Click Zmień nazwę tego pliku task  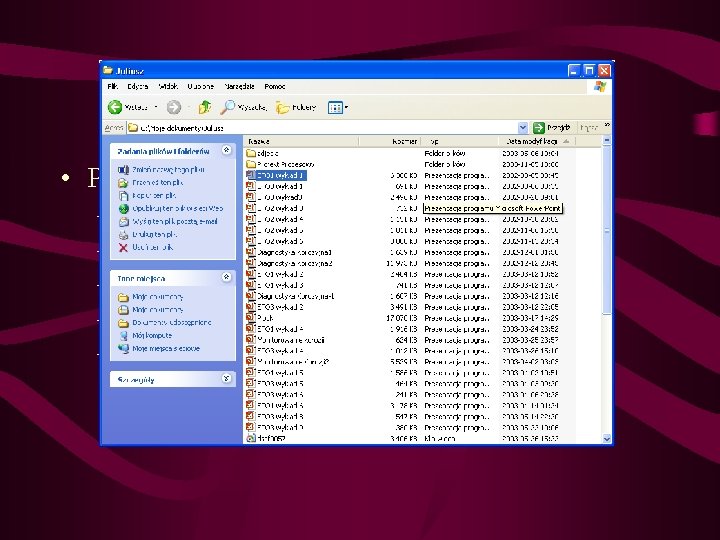(x=162, y=169)
